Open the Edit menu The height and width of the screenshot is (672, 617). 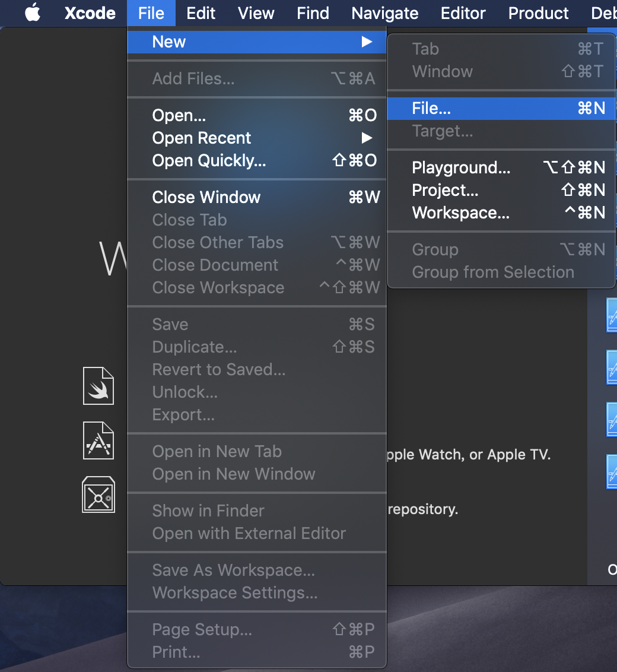pyautogui.click(x=201, y=13)
